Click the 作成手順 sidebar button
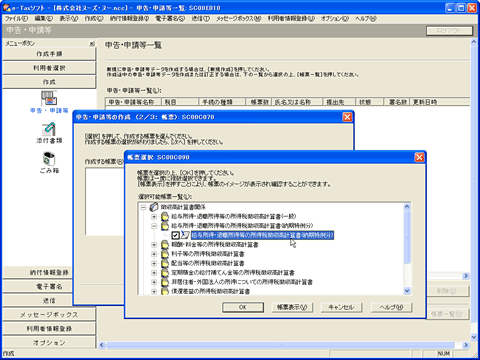 point(49,54)
